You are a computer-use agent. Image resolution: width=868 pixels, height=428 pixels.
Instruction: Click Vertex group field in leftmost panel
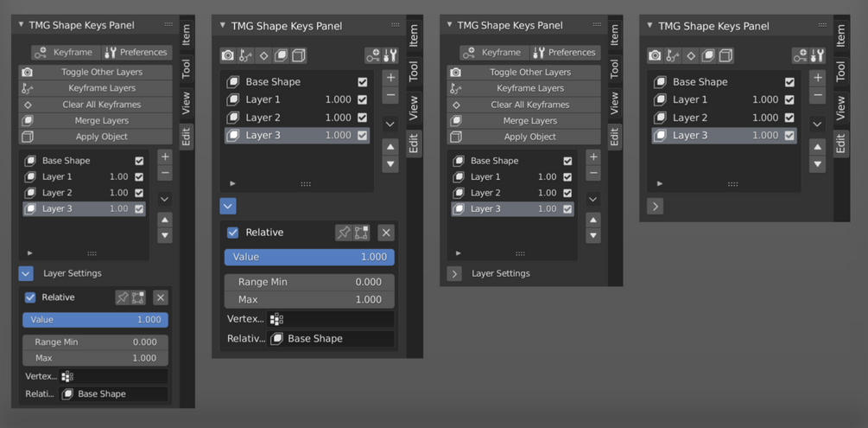point(113,376)
